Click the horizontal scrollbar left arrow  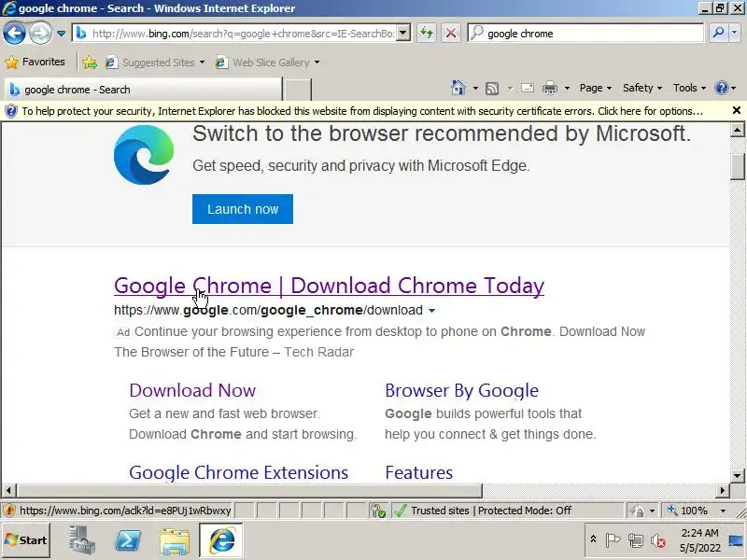coord(8,490)
